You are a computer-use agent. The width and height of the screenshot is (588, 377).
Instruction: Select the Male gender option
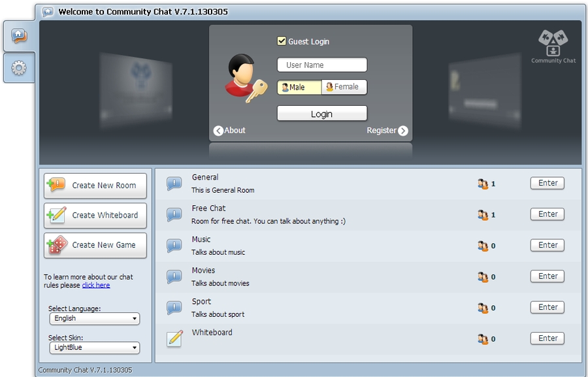click(299, 88)
